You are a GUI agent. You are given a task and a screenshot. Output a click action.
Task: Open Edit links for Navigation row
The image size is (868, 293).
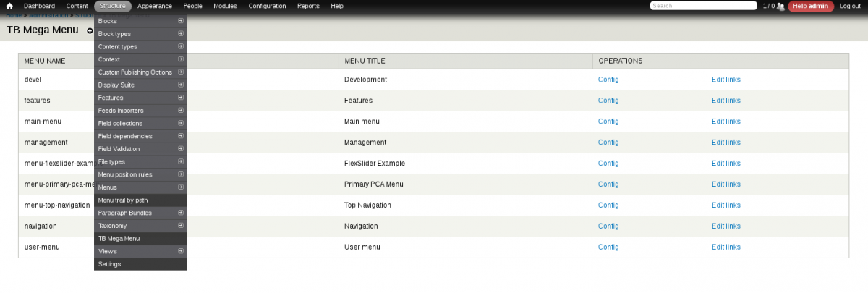(726, 226)
